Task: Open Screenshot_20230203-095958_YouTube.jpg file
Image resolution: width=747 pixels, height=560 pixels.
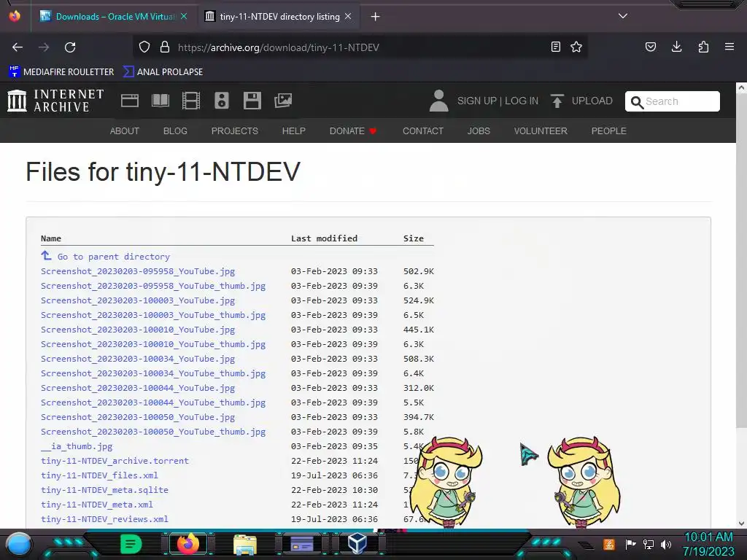Action: 138,271
